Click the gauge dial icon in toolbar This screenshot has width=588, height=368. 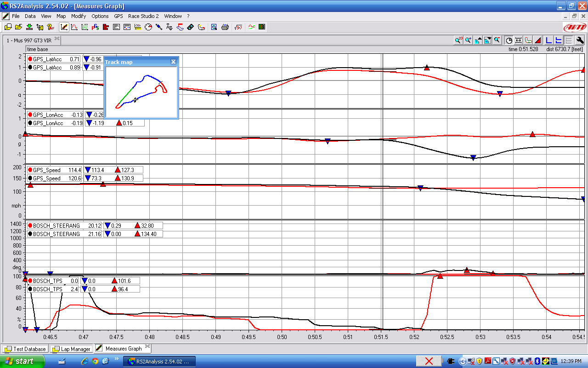148,27
